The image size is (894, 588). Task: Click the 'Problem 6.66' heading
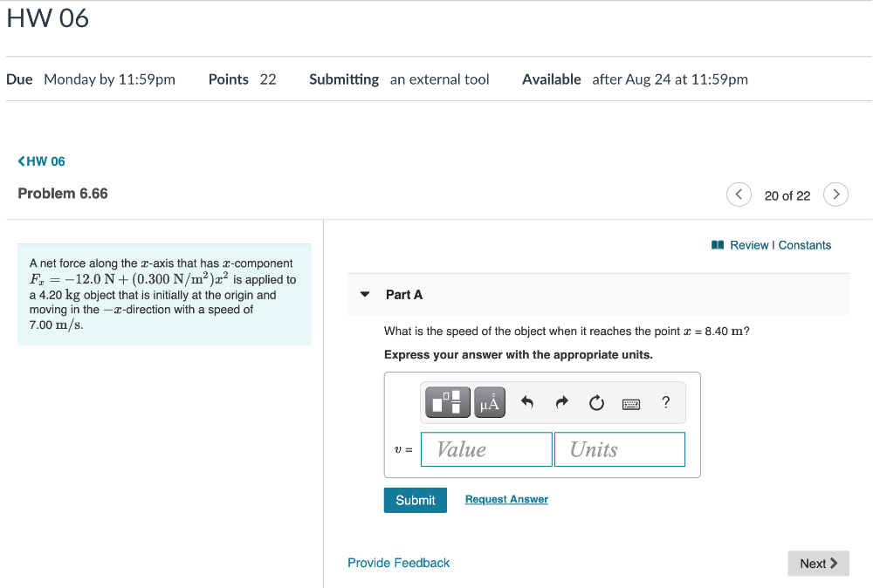[63, 194]
